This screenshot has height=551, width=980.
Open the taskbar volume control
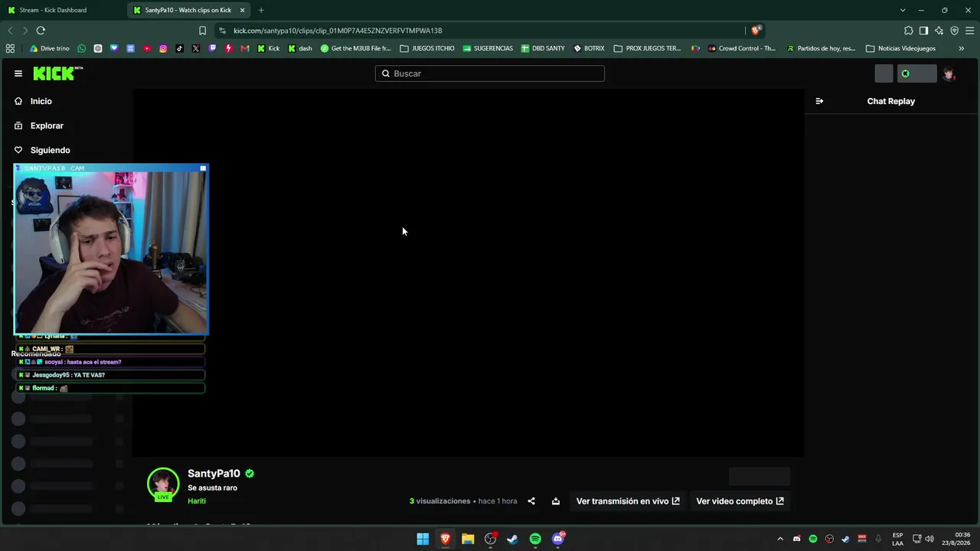point(929,539)
